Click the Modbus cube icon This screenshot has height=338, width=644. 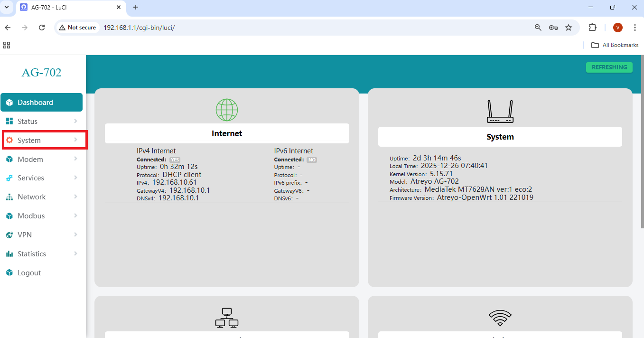pos(9,216)
